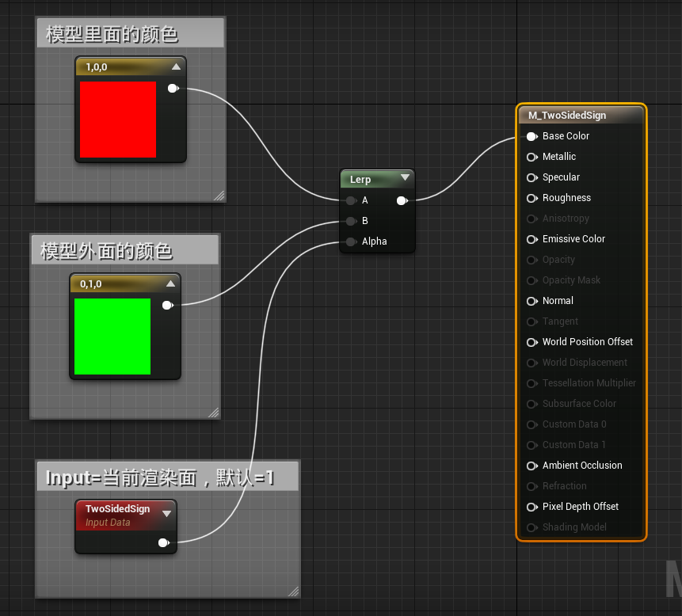Click the Emissive Color input pin
The width and height of the screenshot is (682, 616).
click(532, 239)
